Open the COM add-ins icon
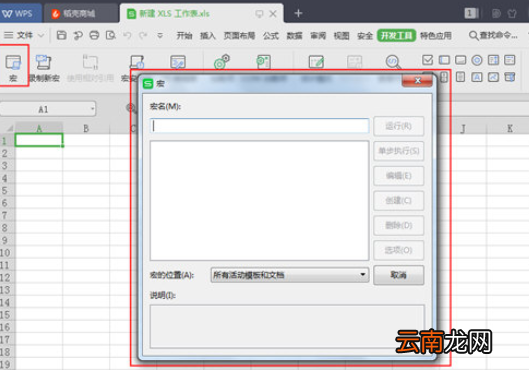The image size is (529, 370). pos(263,62)
